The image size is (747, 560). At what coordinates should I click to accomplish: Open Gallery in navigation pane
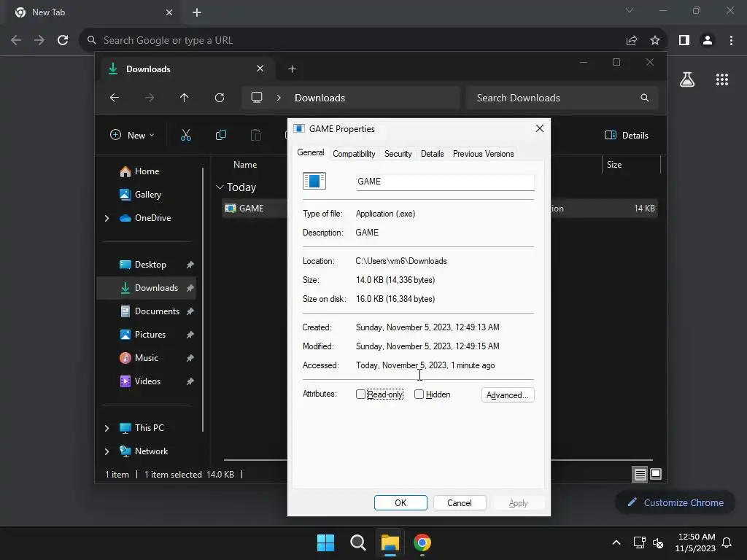tap(147, 195)
